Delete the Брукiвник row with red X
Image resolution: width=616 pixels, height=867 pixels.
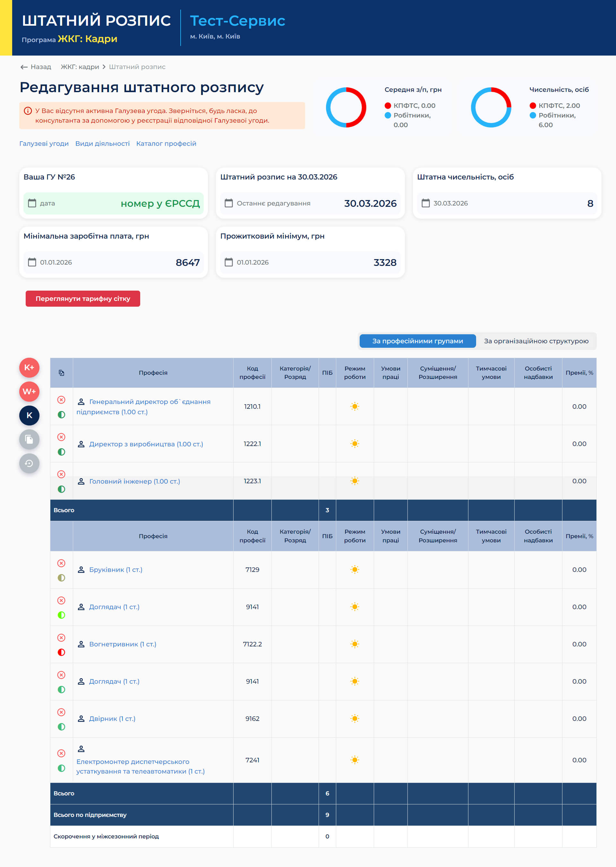pyautogui.click(x=62, y=563)
